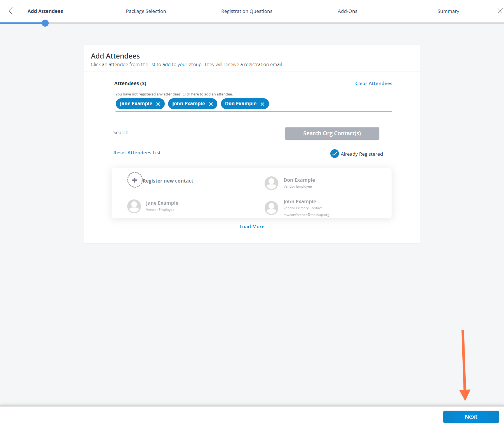Click the Search Org Contact(s) button
The image size is (504, 427).
click(332, 134)
